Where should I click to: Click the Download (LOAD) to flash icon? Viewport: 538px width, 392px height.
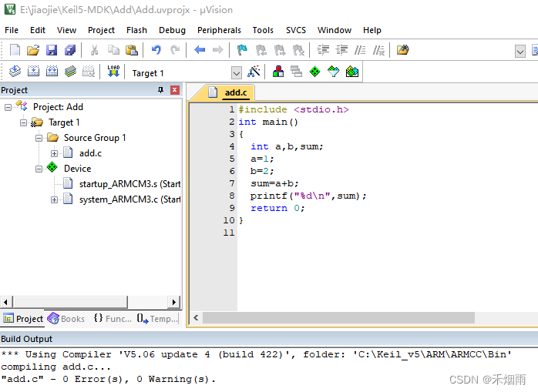113,72
